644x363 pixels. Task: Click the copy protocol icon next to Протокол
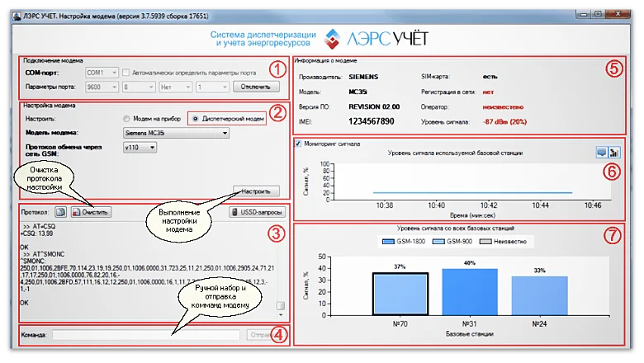(62, 212)
